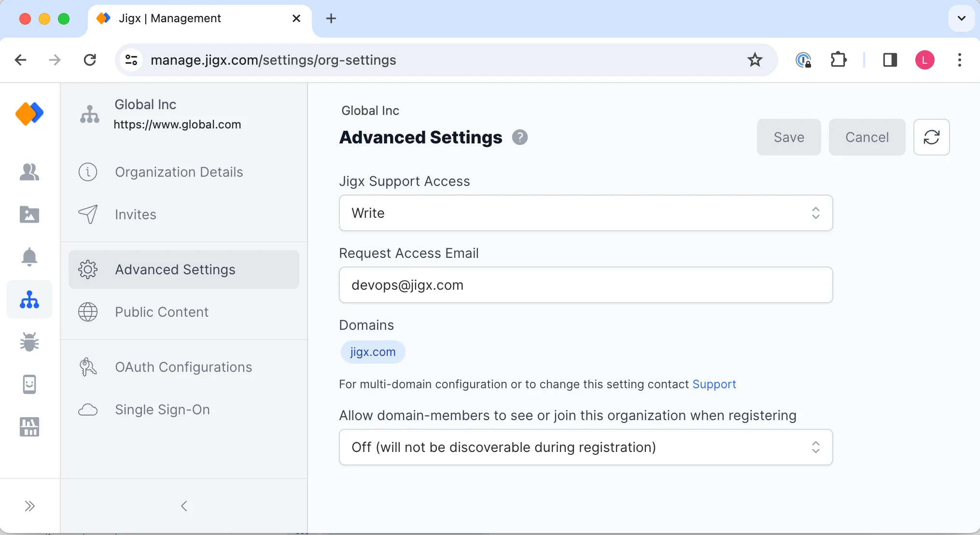Click the Support hyperlink
This screenshot has height=535, width=980.
click(x=714, y=384)
